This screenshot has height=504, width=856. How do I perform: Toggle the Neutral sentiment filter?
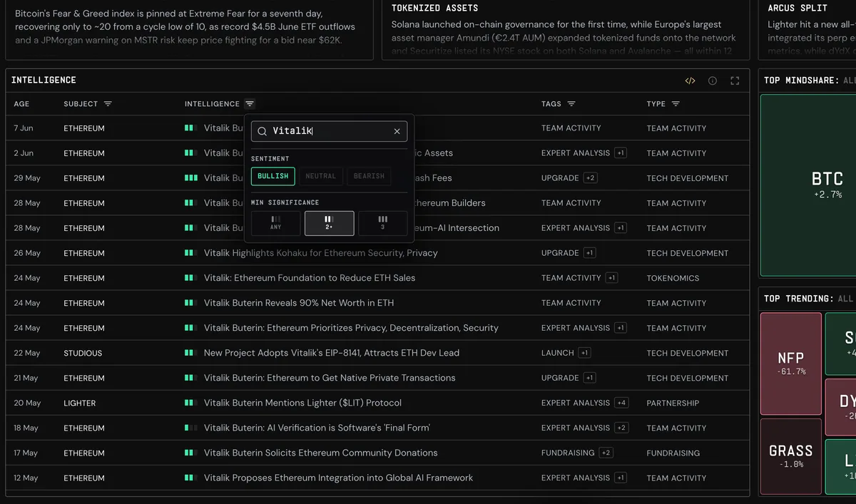tap(321, 176)
